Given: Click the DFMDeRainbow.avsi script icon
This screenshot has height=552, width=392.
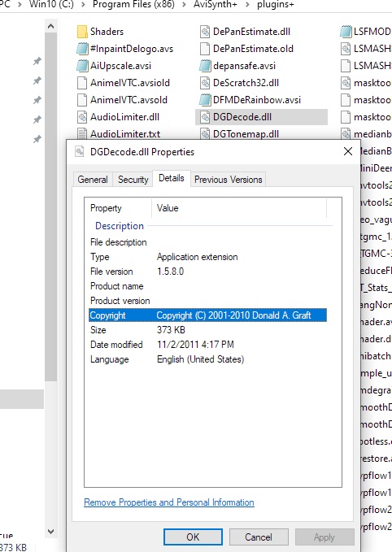Looking at the screenshot, I should (x=205, y=100).
